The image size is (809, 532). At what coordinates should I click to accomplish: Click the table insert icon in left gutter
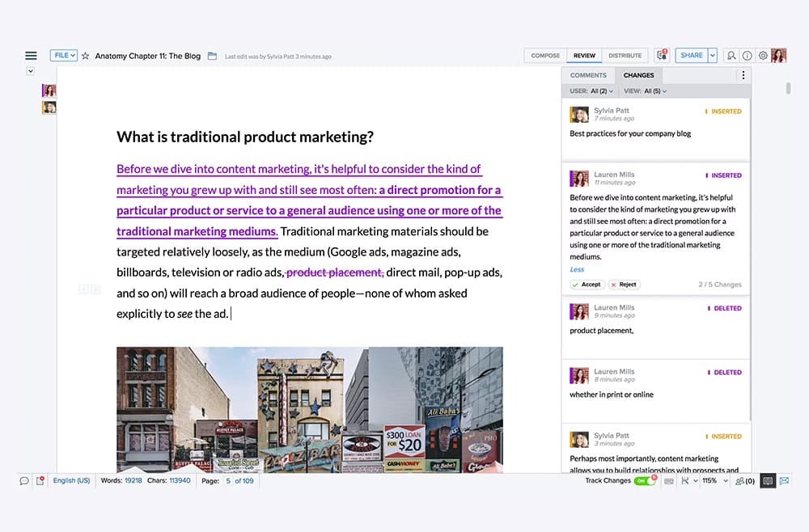pyautogui.click(x=83, y=289)
